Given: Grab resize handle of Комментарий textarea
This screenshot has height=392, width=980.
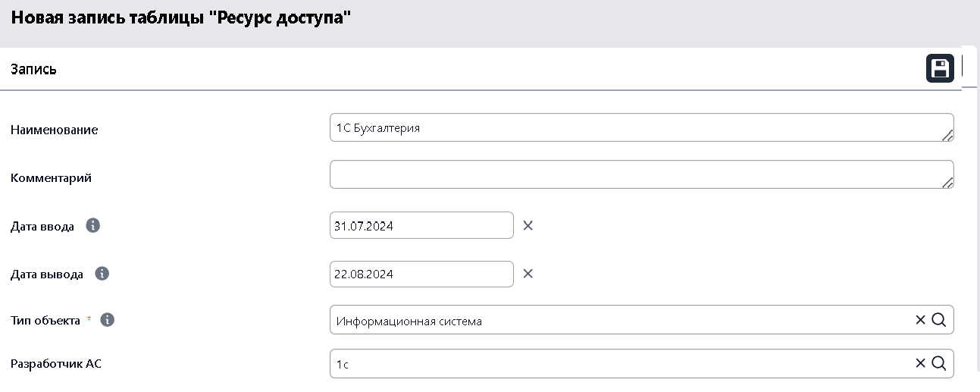Looking at the screenshot, I should 947,183.
